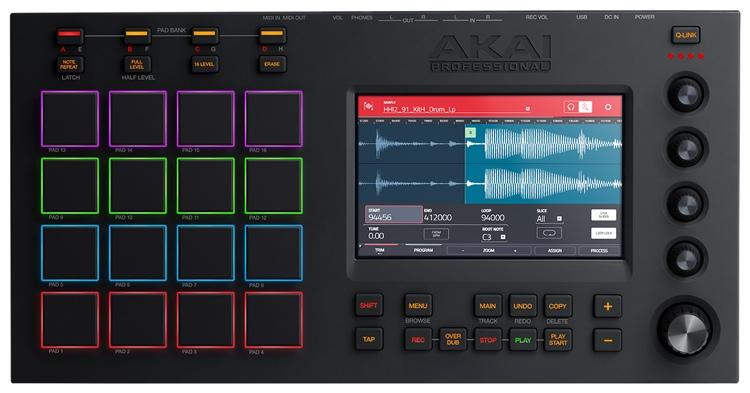Image resolution: width=750 pixels, height=393 pixels.
Task: Hit the Main button
Action: click(x=488, y=306)
